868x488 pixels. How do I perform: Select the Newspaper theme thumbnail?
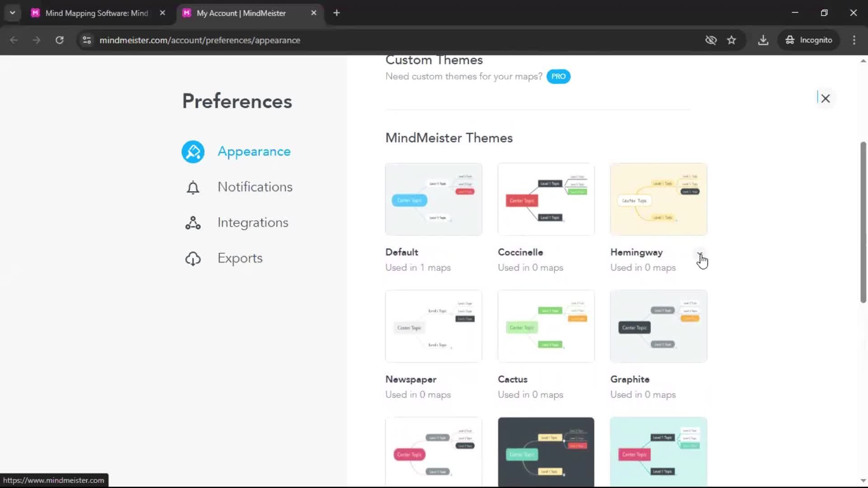tap(434, 326)
